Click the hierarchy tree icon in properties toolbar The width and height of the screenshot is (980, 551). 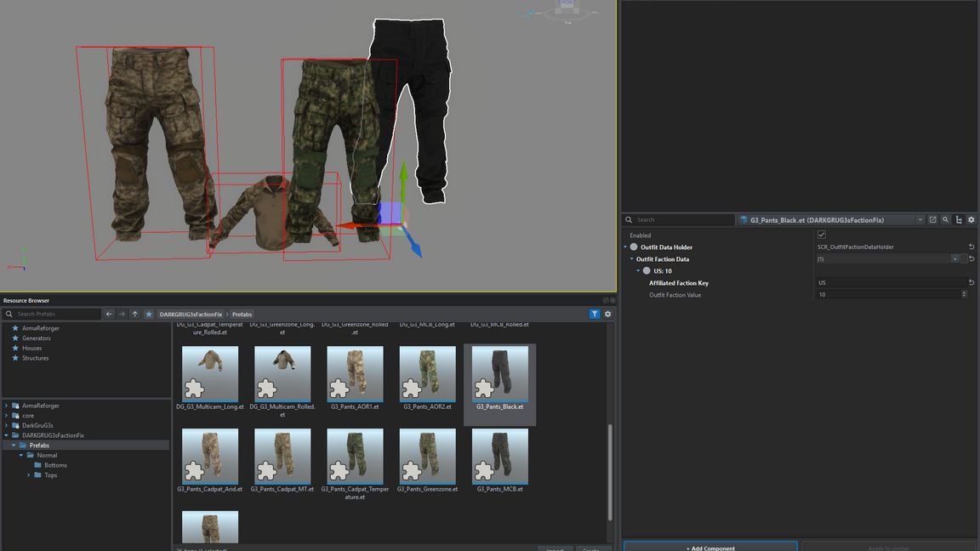point(959,219)
